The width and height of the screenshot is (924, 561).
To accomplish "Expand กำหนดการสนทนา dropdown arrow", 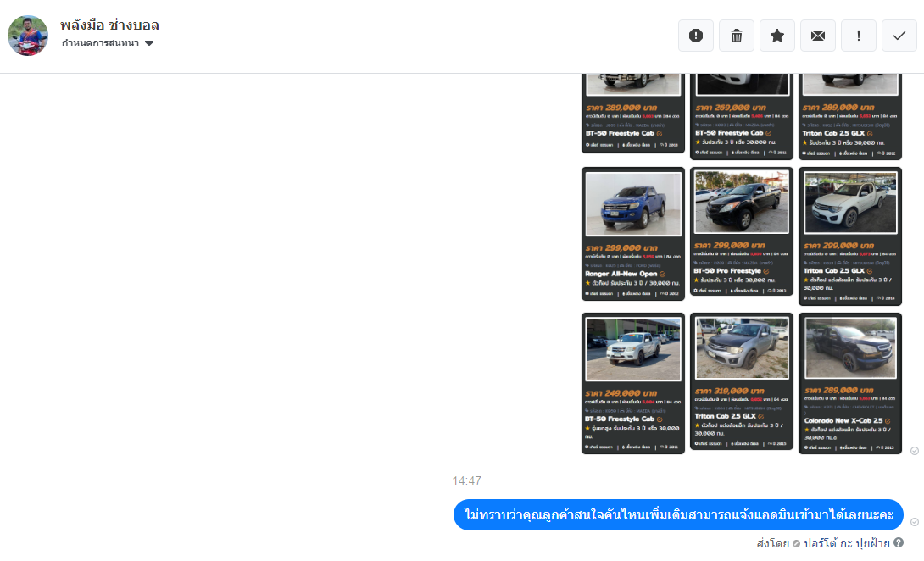I will pos(149,43).
